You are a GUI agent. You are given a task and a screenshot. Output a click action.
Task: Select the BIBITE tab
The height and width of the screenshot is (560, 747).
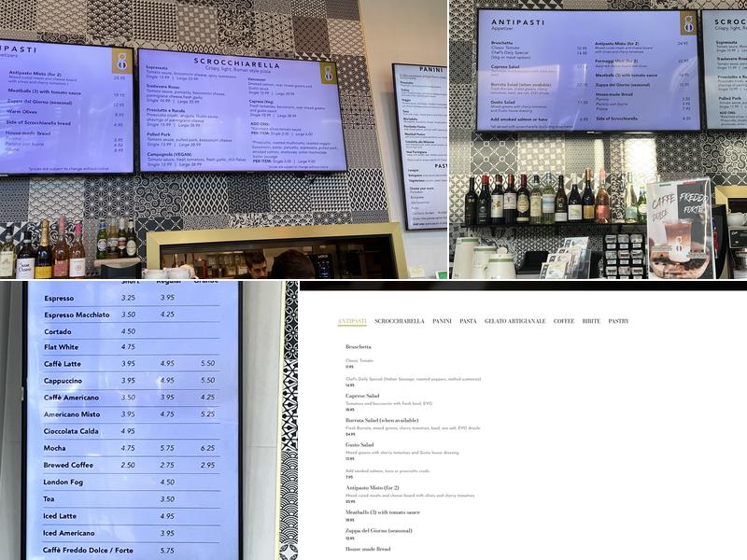pos(591,321)
